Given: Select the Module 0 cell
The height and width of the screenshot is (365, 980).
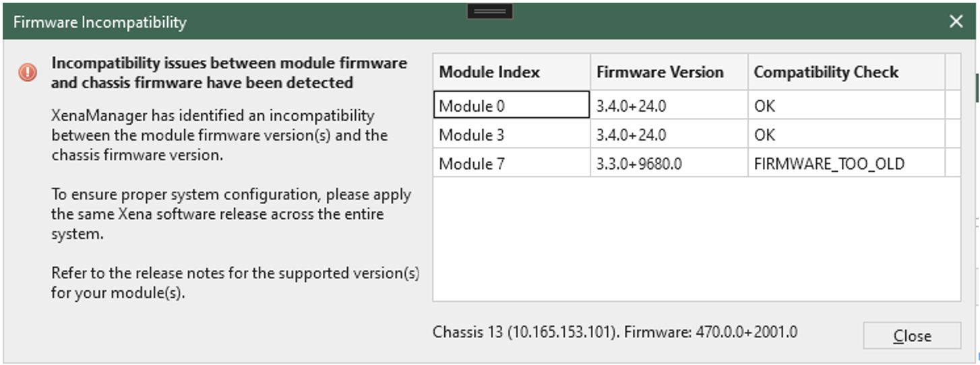Looking at the screenshot, I should (x=512, y=105).
